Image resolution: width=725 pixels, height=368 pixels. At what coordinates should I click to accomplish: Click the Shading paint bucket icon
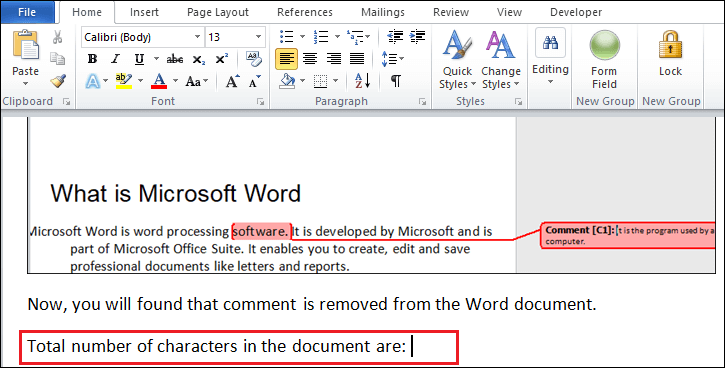pos(288,81)
